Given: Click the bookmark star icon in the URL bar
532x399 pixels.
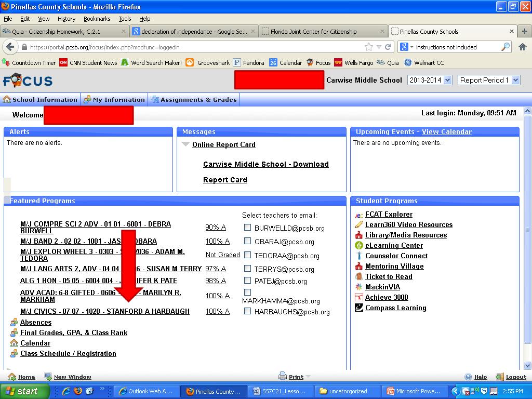Looking at the screenshot, I should point(369,47).
